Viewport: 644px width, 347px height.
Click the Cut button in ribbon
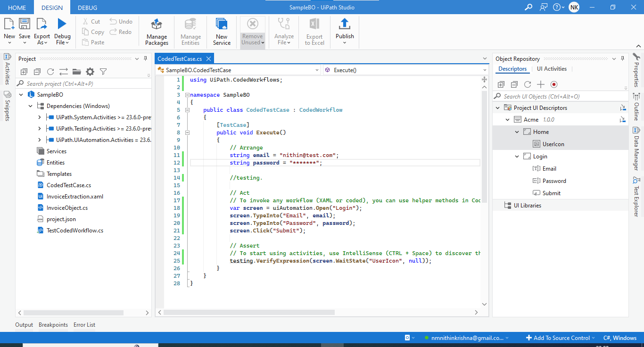(x=91, y=21)
